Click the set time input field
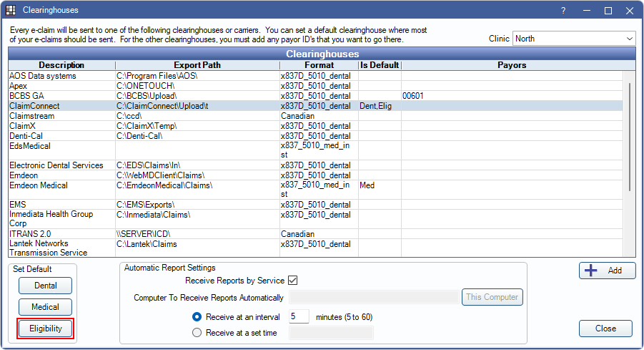This screenshot has width=644, height=350. pos(331,333)
